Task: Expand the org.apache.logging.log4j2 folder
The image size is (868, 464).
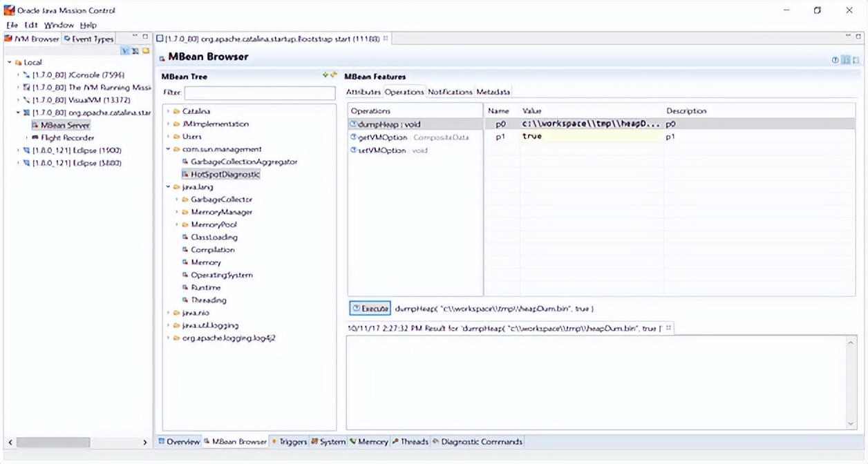Action: coord(168,338)
